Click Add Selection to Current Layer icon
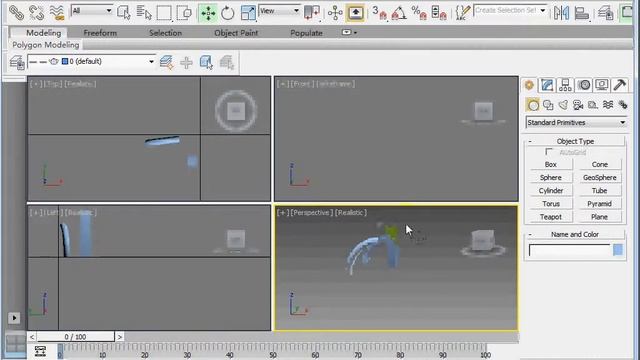 (186, 62)
